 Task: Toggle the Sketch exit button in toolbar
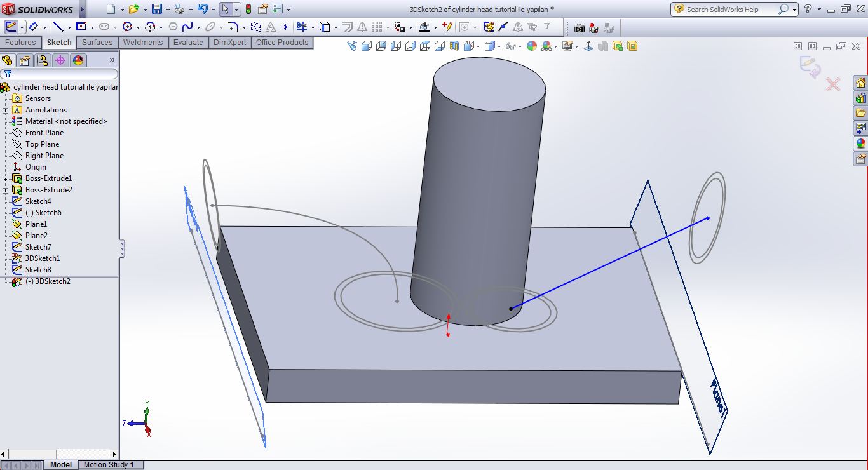coord(11,27)
